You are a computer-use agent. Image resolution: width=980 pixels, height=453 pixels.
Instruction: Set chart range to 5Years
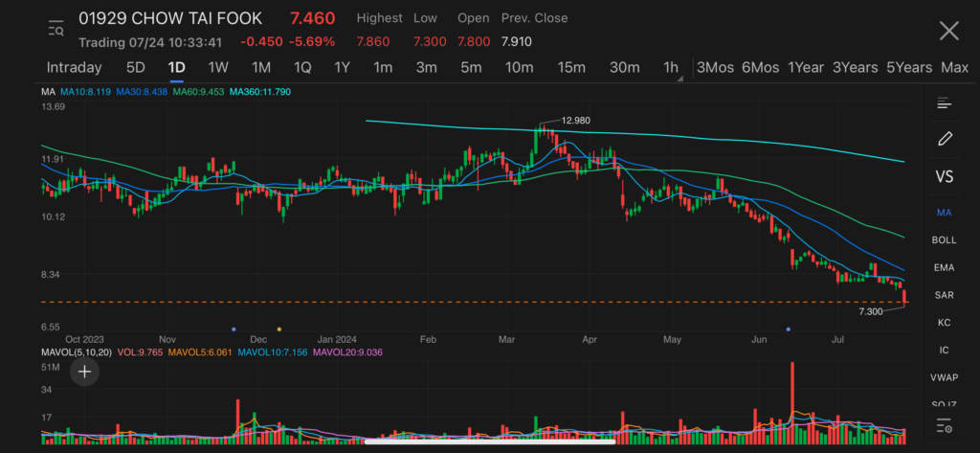(909, 68)
